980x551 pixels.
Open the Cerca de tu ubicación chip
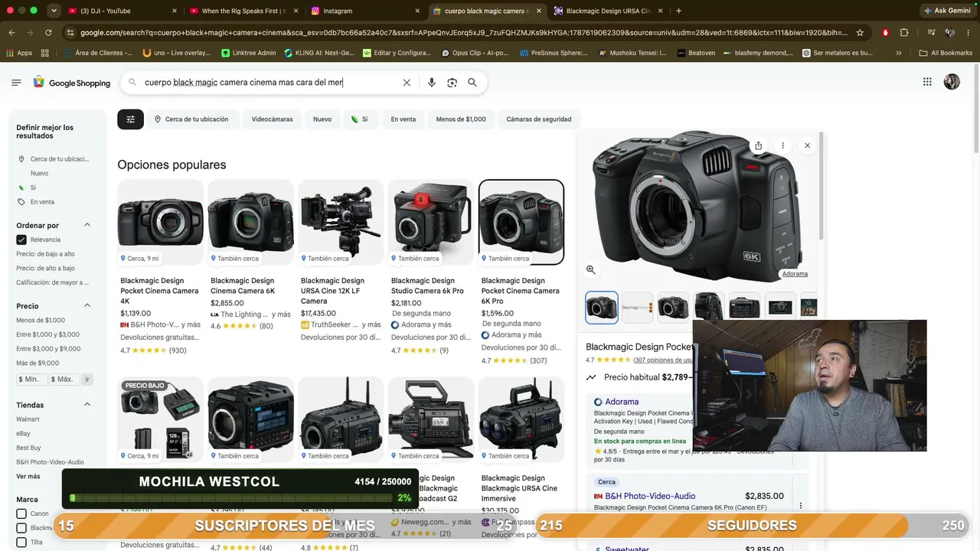[x=191, y=119]
